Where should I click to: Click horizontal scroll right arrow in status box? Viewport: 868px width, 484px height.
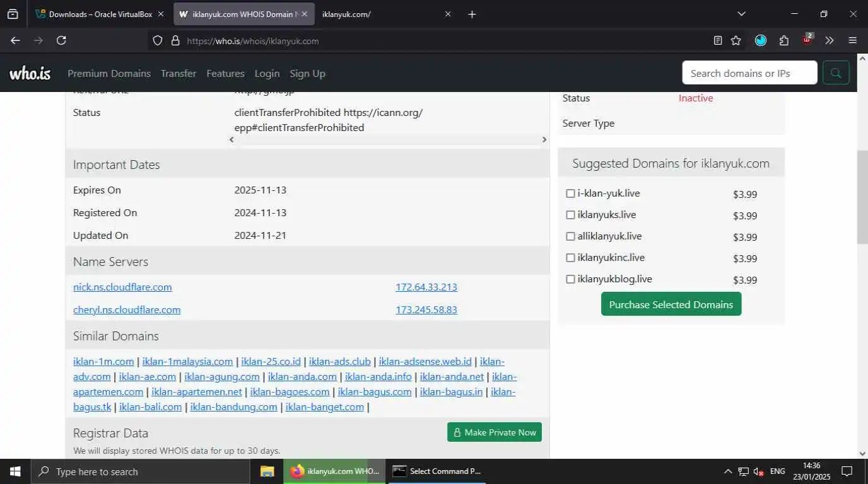click(x=544, y=140)
